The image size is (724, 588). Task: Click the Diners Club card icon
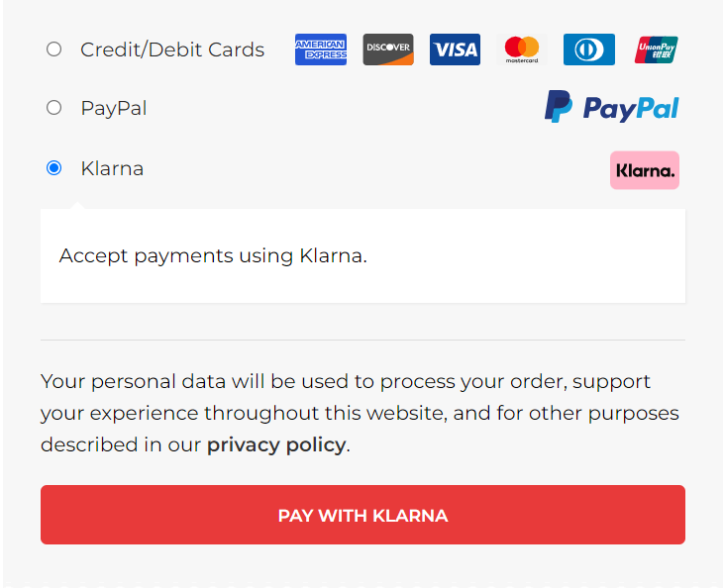588,49
